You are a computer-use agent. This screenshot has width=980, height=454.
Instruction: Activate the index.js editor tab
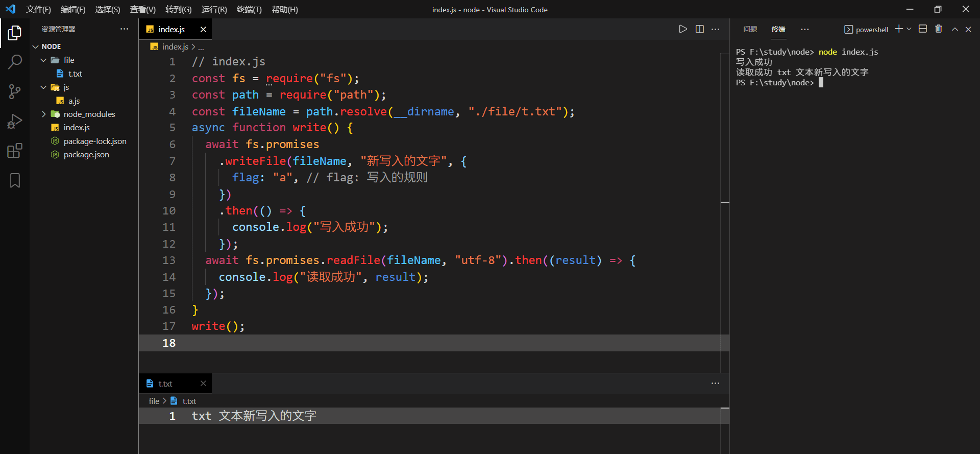pos(175,29)
